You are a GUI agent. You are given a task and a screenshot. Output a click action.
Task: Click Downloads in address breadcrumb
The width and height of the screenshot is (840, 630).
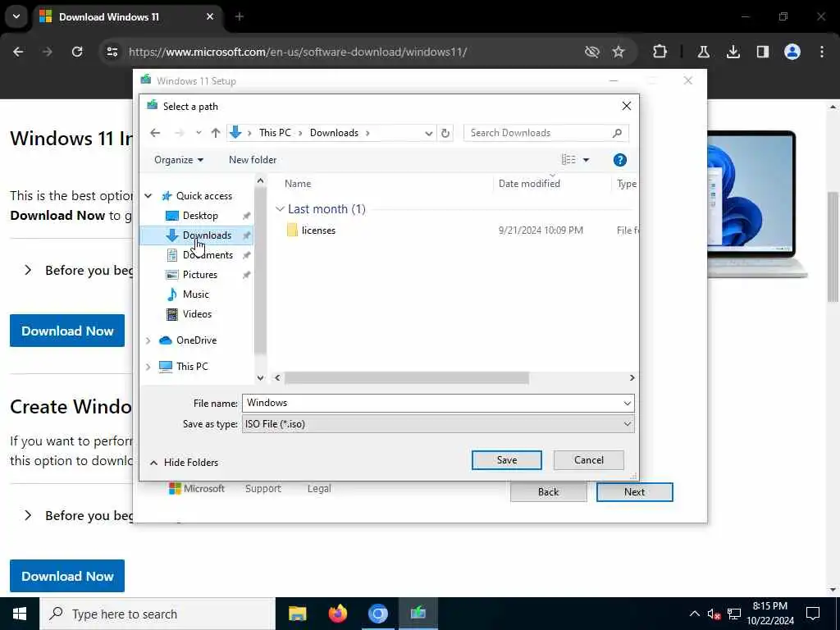(x=334, y=133)
